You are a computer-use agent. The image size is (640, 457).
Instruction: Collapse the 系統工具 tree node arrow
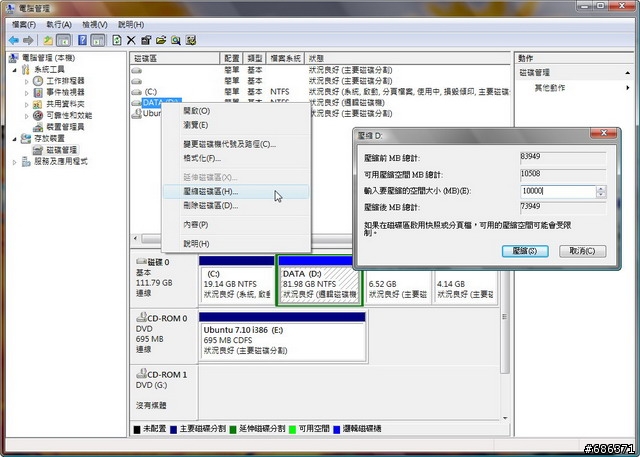coord(15,70)
